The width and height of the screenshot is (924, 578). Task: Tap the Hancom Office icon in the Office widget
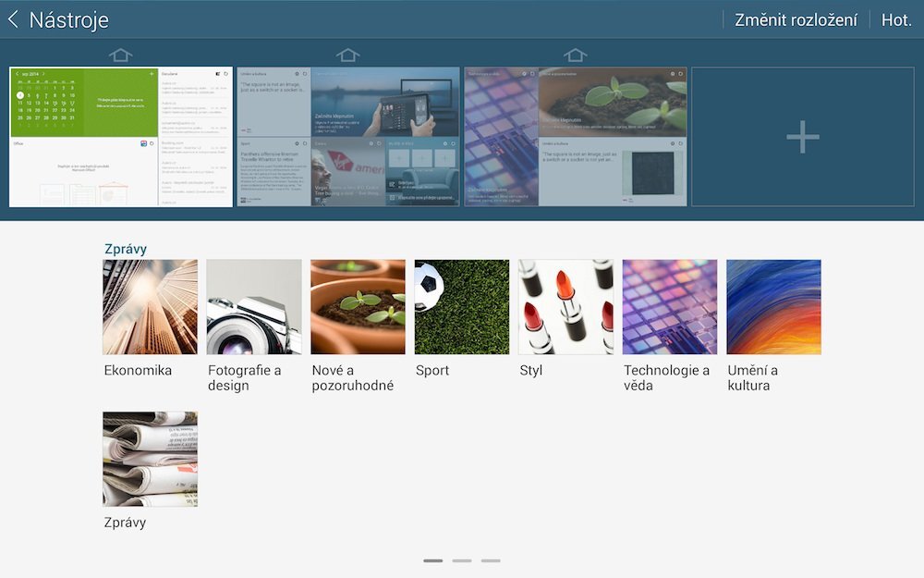coord(143,143)
